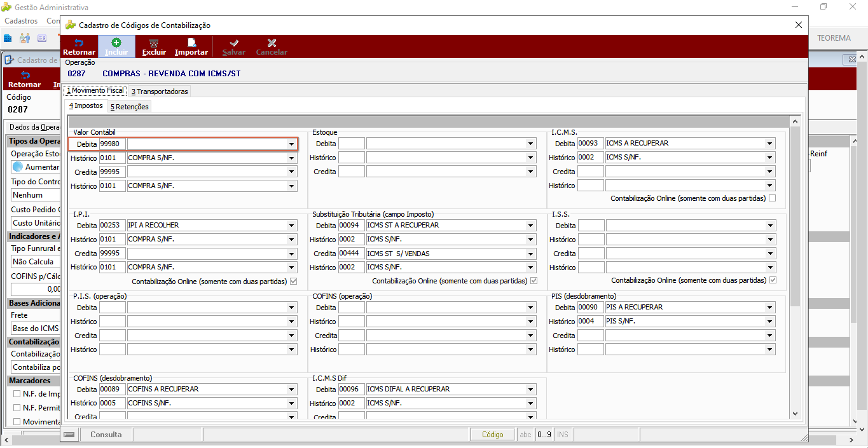868x448 pixels.
Task: Expand the IPI A RECOLHER dropdown
Action: tap(291, 226)
